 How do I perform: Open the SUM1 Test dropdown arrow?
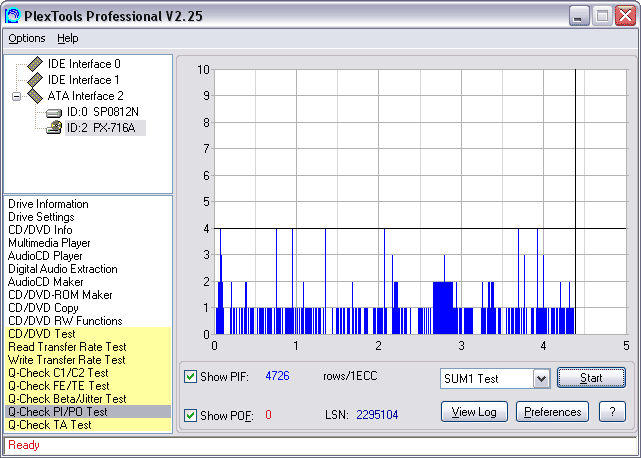pyautogui.click(x=541, y=378)
